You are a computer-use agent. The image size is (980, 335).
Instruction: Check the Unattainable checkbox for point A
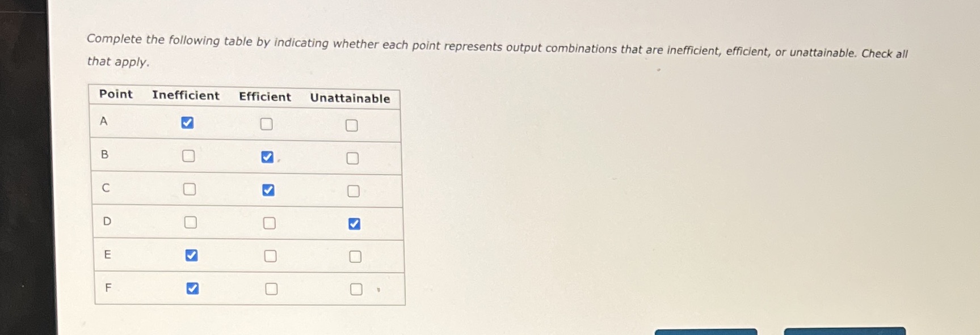point(351,125)
